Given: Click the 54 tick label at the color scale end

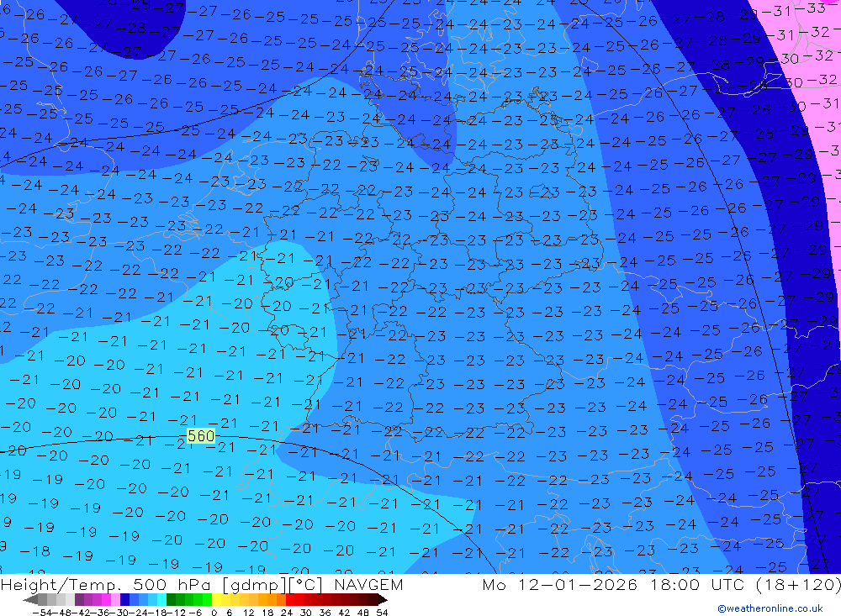Looking at the screenshot, I should pyautogui.click(x=382, y=613).
